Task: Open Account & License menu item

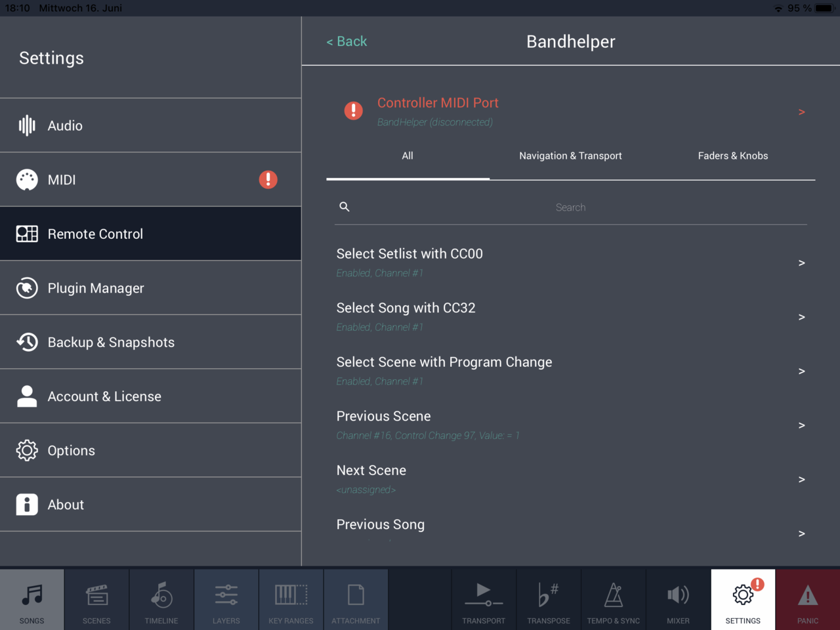Action: point(150,396)
